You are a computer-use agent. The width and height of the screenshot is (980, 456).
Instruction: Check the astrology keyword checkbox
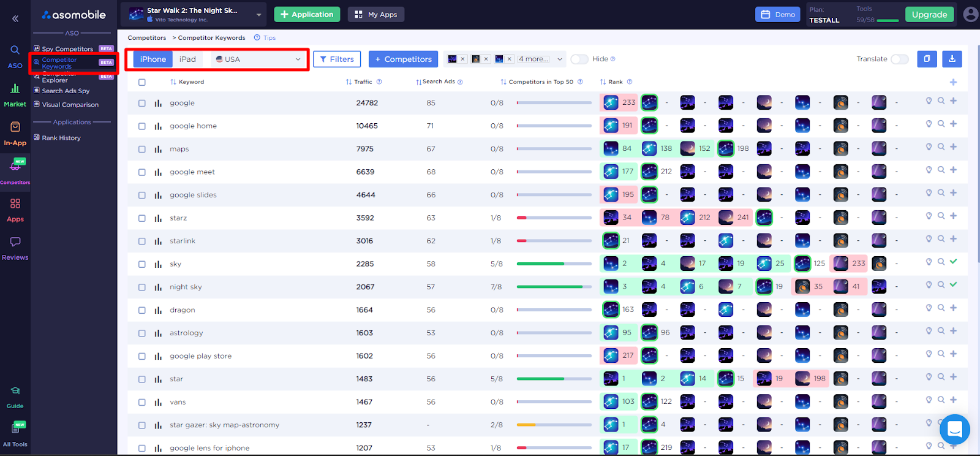142,333
